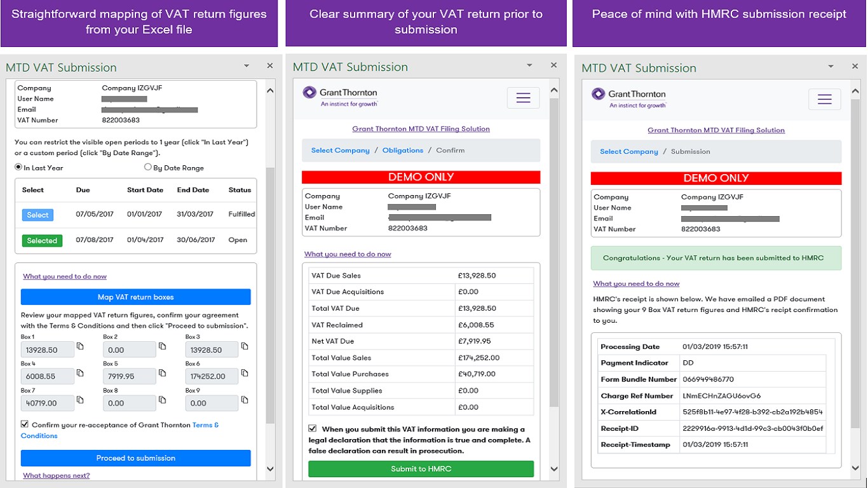Click the Box 6 field showing 174252.00
The image size is (868, 488).
click(x=212, y=376)
